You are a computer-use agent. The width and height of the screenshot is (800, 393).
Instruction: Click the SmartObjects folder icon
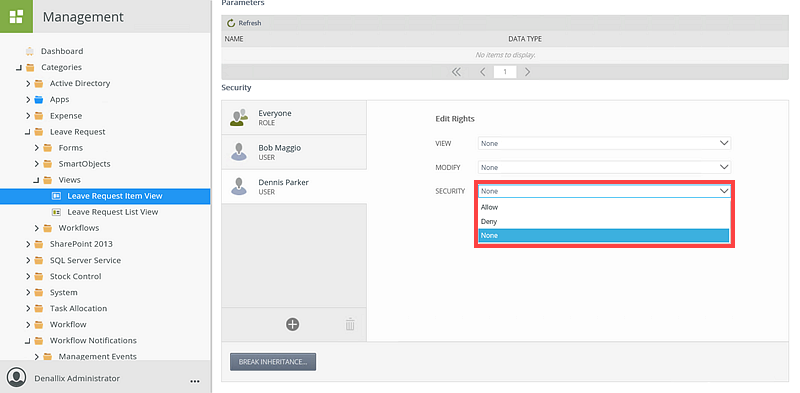tap(47, 164)
